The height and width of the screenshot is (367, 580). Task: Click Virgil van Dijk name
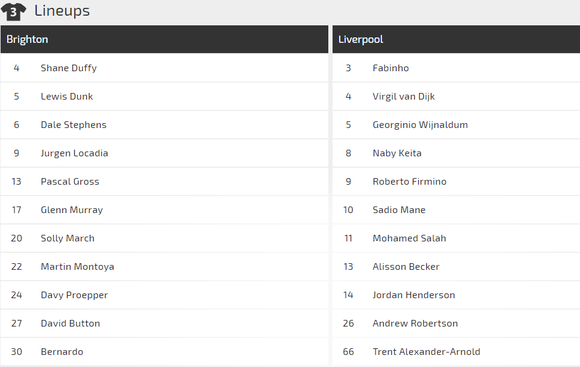coord(404,97)
